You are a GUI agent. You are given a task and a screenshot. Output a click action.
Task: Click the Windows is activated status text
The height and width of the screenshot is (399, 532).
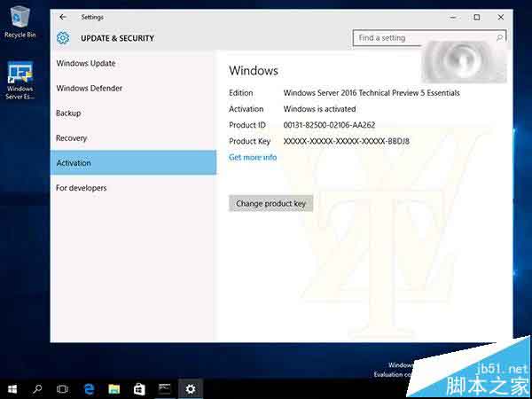[x=319, y=109]
